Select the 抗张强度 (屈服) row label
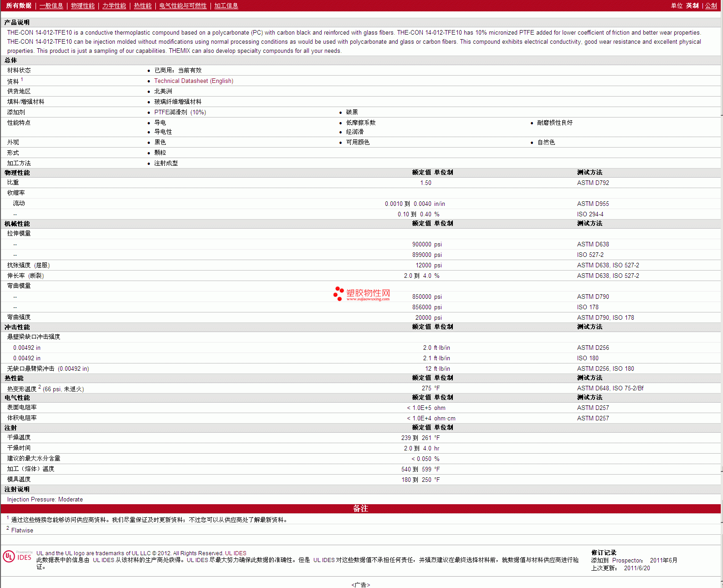Image resolution: width=723 pixels, height=588 pixels. tap(28, 265)
